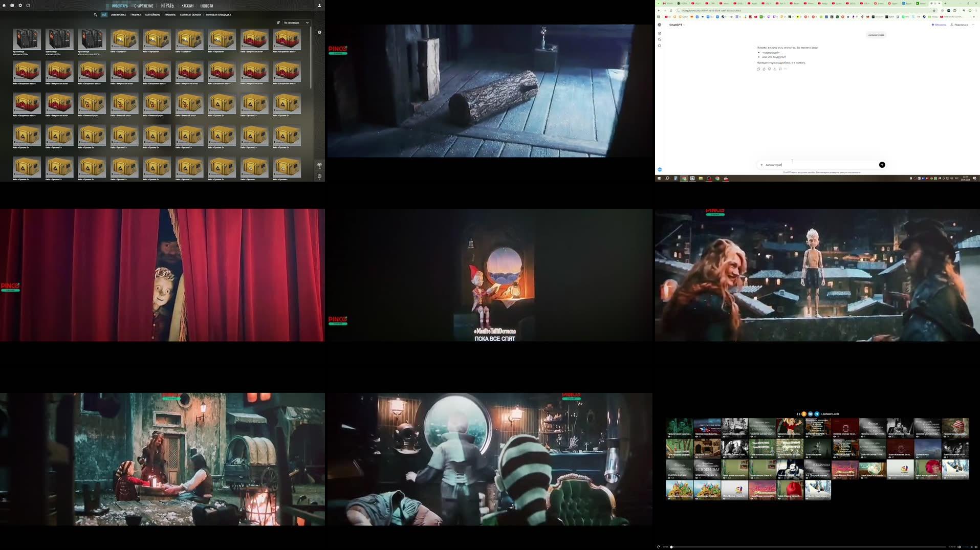This screenshot has height=550, width=980.
Task: Select the ГРАФИКА inventory filter
Action: pos(136,15)
